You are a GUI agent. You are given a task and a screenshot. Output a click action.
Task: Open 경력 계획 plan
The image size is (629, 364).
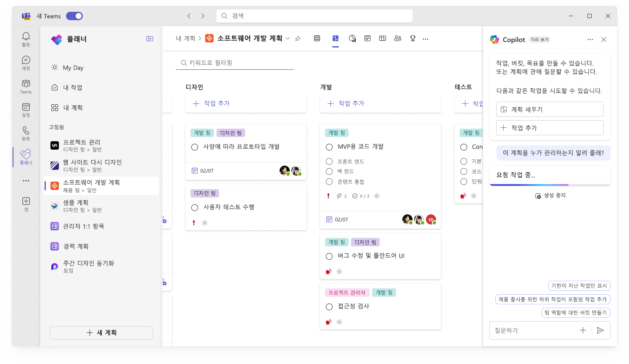pyautogui.click(x=101, y=246)
